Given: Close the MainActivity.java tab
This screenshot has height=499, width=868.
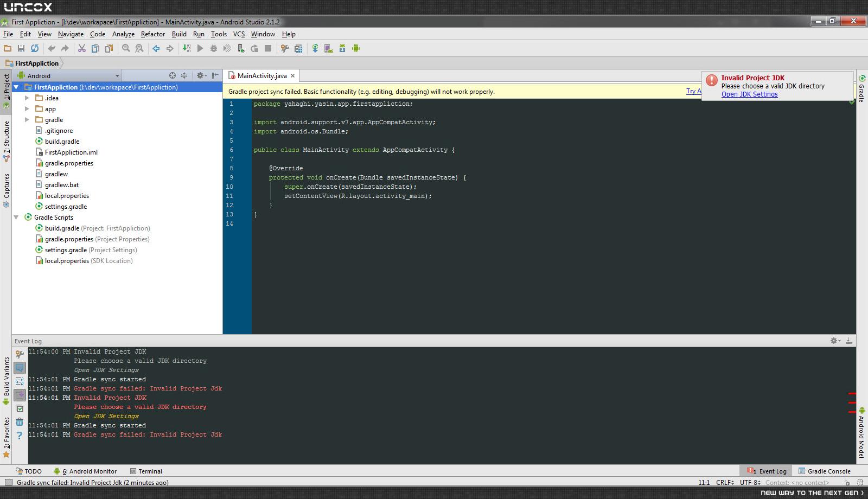Looking at the screenshot, I should (x=292, y=76).
